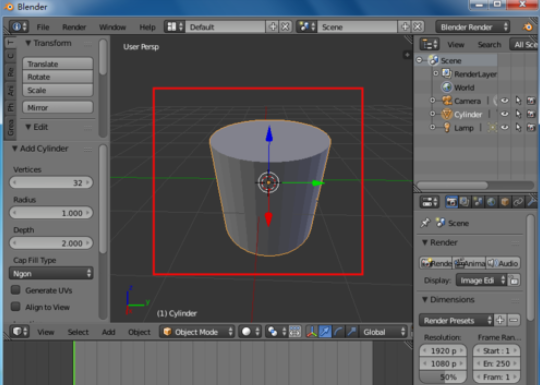The width and height of the screenshot is (540, 385).
Task: Open the File menu
Action: 43,27
